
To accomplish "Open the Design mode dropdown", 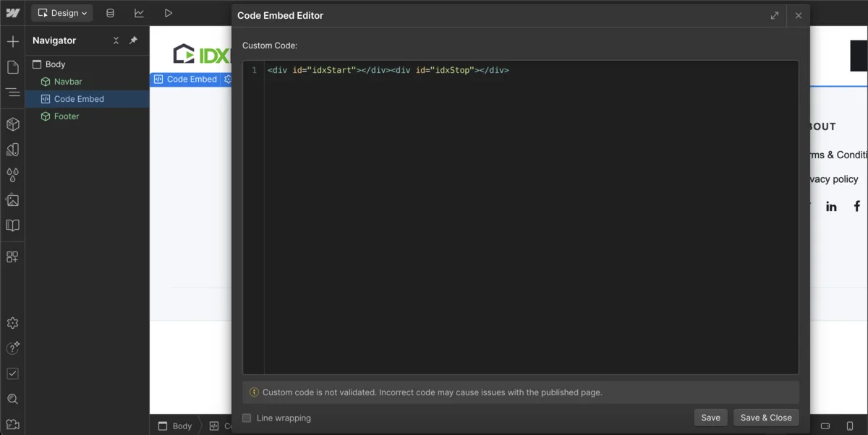I will (x=63, y=13).
